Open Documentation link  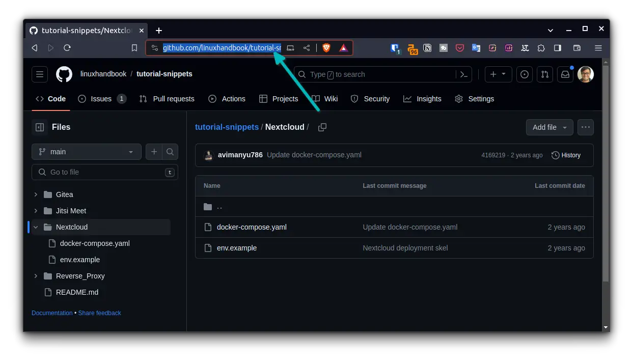point(52,313)
